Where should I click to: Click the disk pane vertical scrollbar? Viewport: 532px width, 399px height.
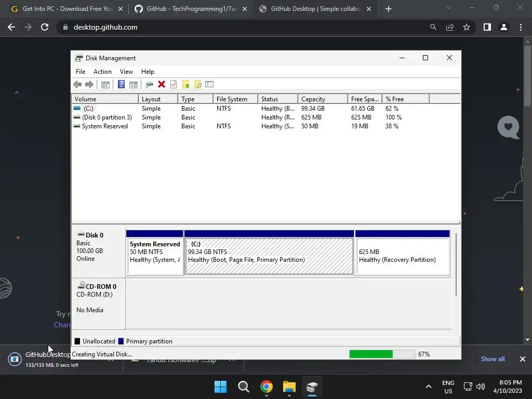click(x=456, y=264)
